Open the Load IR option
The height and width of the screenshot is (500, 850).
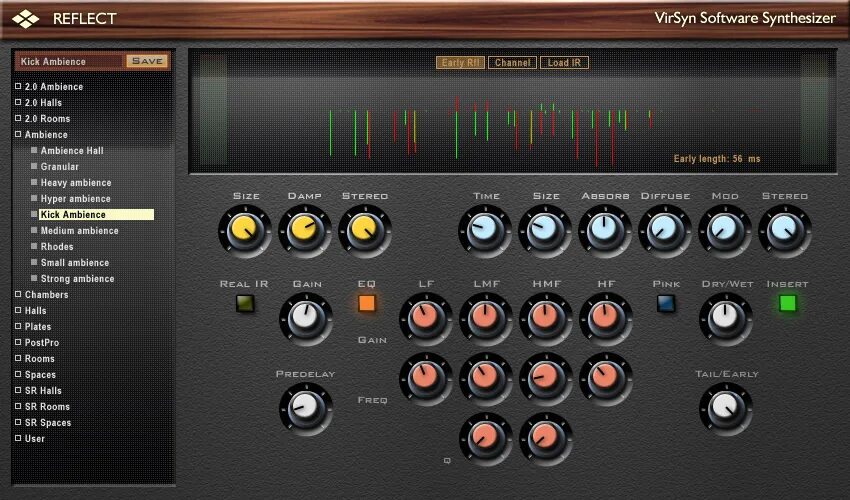(564, 62)
